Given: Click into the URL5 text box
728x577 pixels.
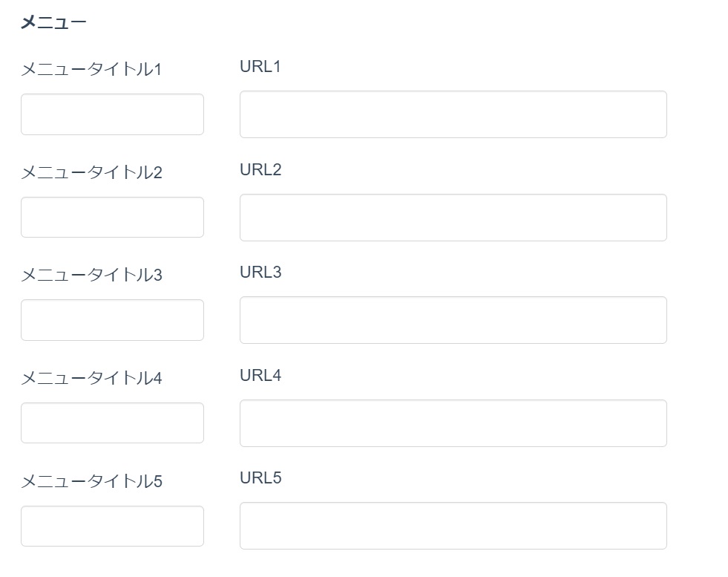Looking at the screenshot, I should click(453, 526).
